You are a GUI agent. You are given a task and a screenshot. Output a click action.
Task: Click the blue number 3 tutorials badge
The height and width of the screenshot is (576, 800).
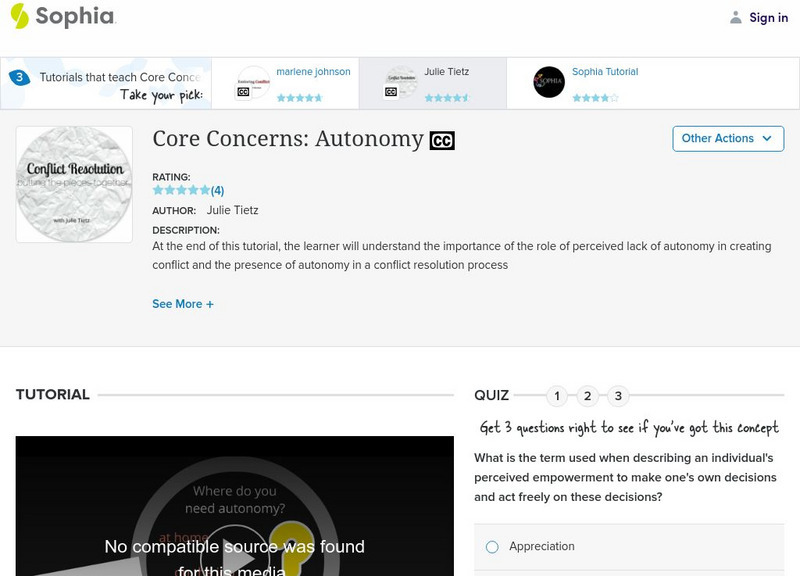[x=19, y=78]
